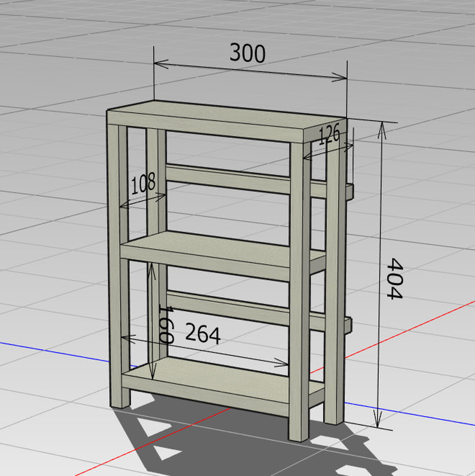The image size is (475, 476).
Task: Select the 264 inner width label
Action: coord(203,334)
